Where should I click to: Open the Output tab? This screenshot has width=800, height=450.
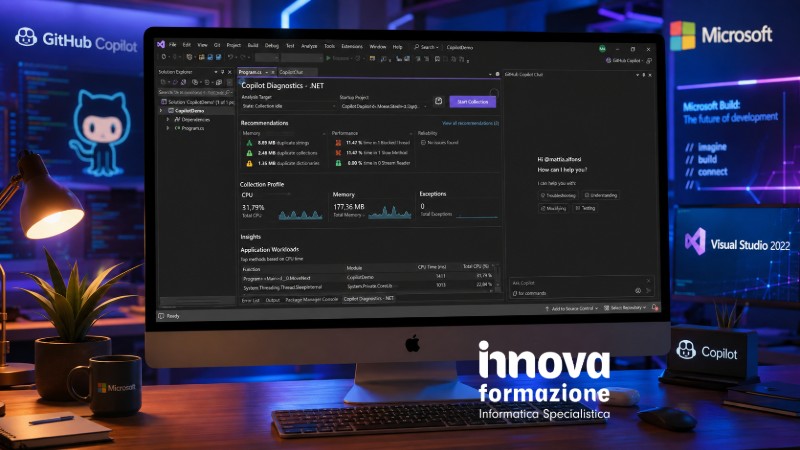[x=272, y=300]
